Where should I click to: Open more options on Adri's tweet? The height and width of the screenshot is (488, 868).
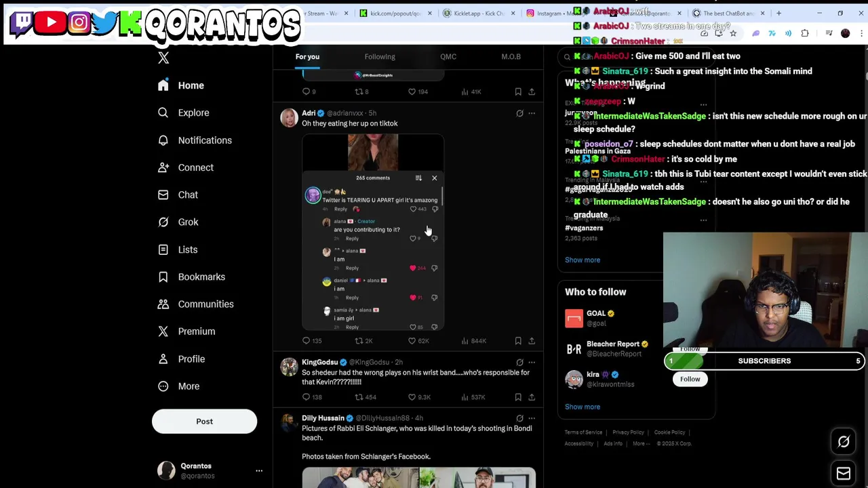[x=532, y=113]
